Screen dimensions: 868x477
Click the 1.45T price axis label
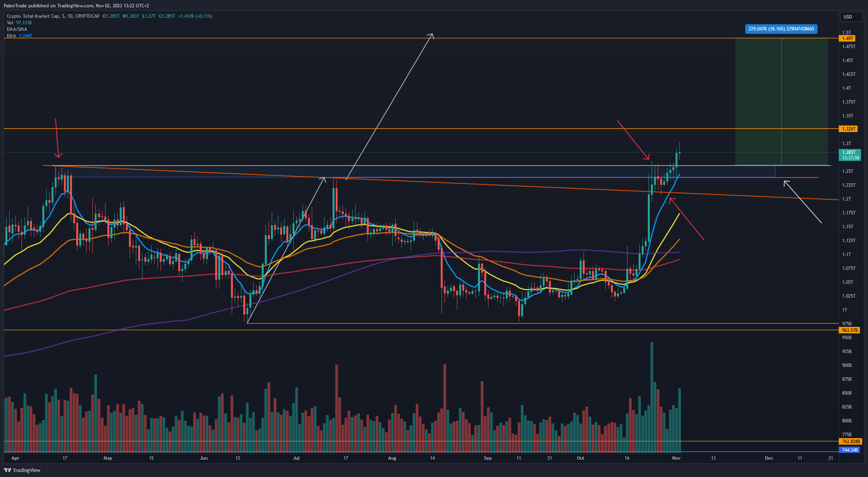tap(848, 60)
